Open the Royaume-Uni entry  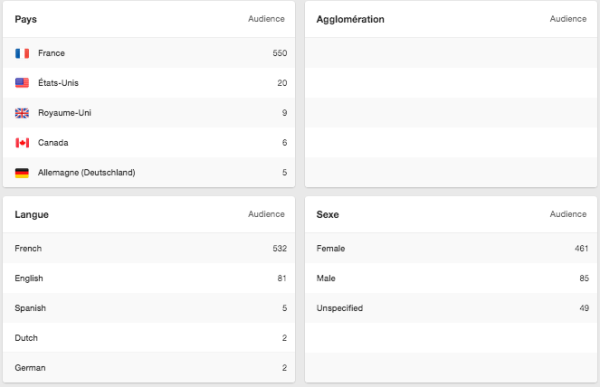click(149, 113)
